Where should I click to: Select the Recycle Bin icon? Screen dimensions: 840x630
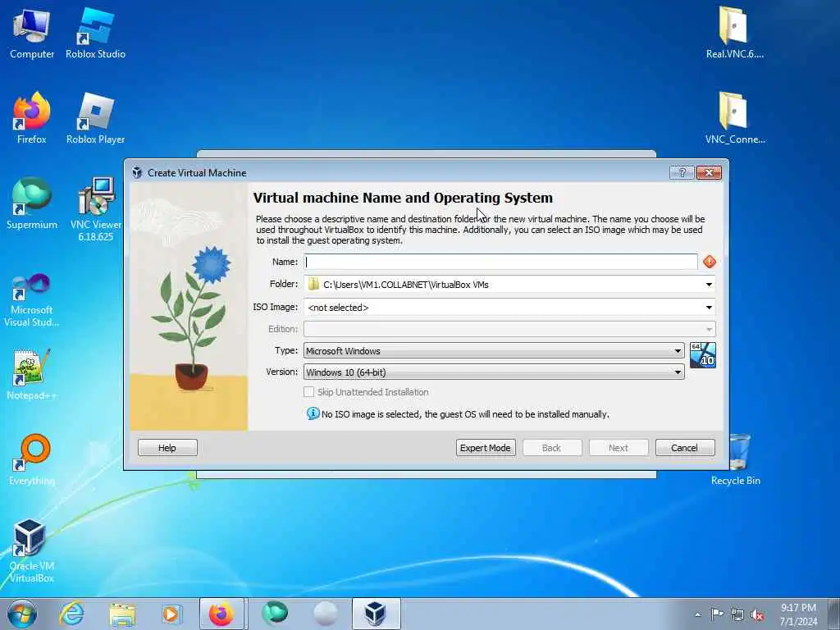[x=736, y=460]
